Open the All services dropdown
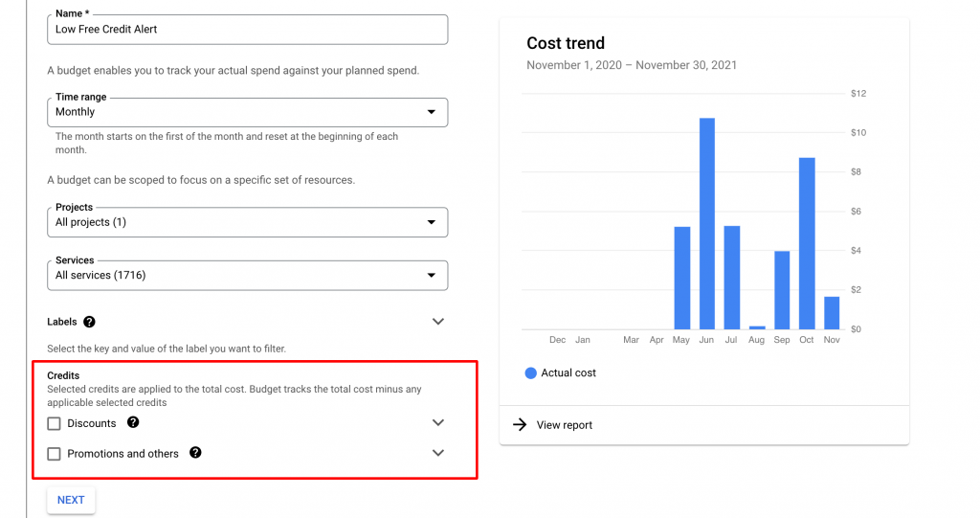 tap(248, 275)
